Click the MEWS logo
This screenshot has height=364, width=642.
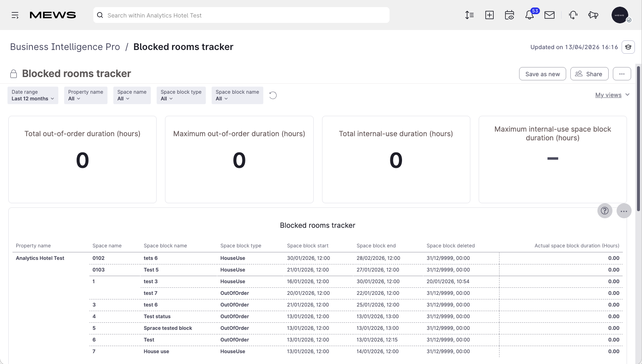pos(53,15)
